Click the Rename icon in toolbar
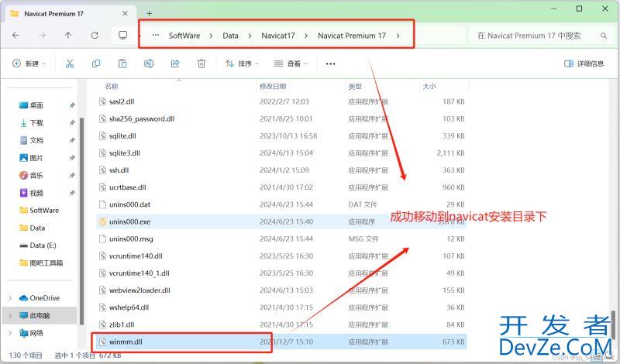The image size is (620, 364). tap(149, 64)
